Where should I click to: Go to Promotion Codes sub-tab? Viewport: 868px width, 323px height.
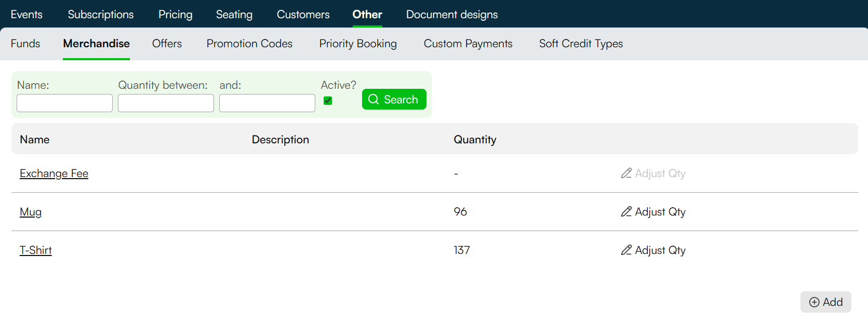click(x=249, y=44)
